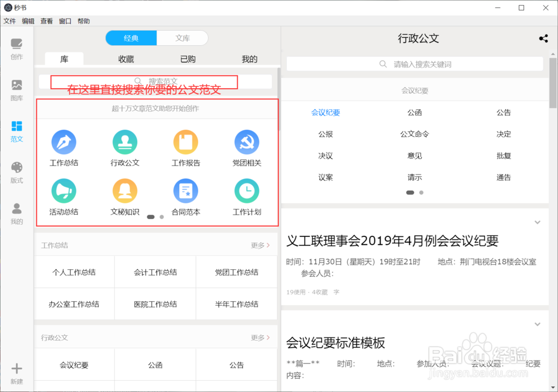Click the 新建 button at bottom left

pos(16,372)
